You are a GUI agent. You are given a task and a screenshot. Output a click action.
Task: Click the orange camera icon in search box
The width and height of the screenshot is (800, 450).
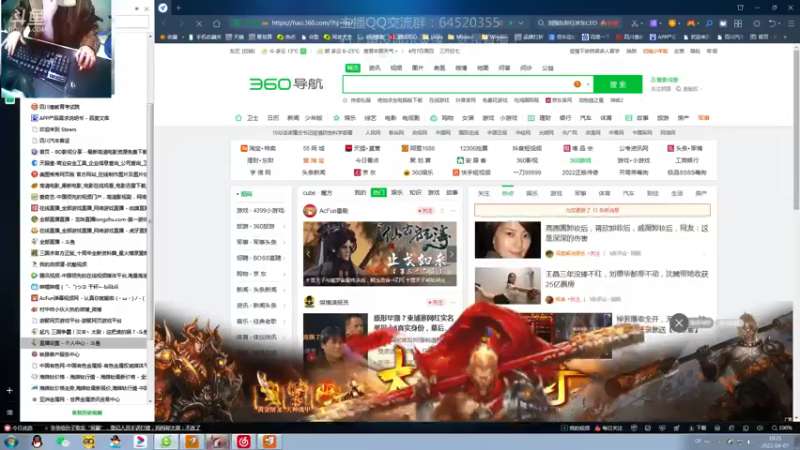(x=577, y=84)
